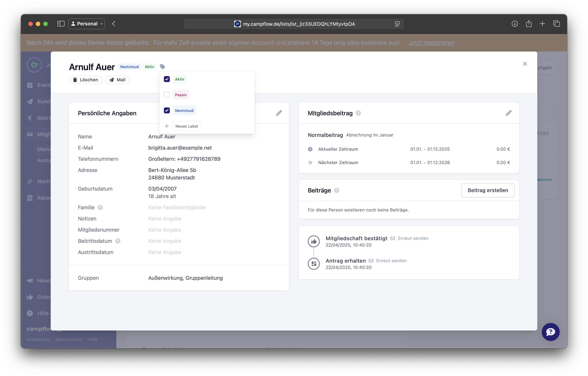The image size is (588, 376).
Task: Uncheck the Nextcloud label checkbox
Action: coord(167,110)
